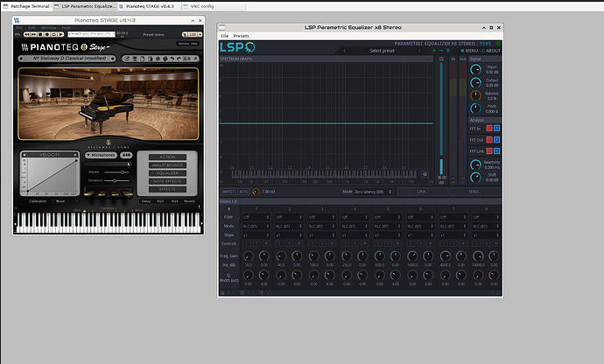Toggle FFT In right channel blue button
604x364 pixels.
point(497,128)
